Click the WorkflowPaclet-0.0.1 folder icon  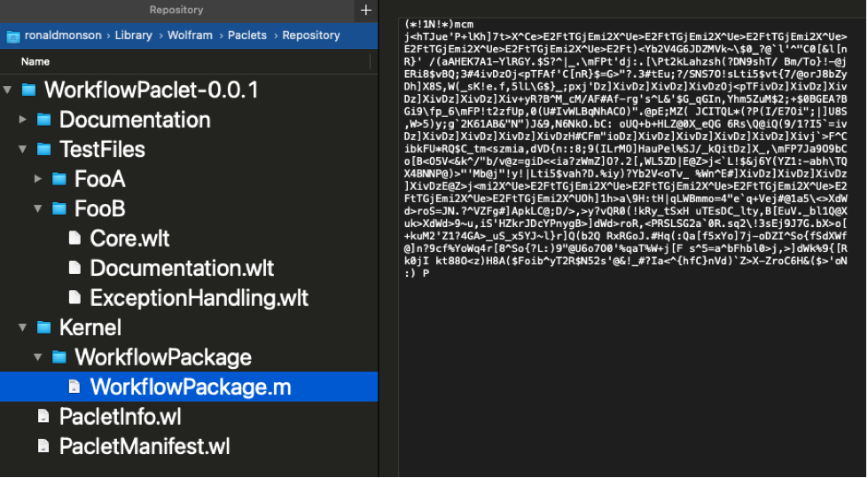point(29,90)
